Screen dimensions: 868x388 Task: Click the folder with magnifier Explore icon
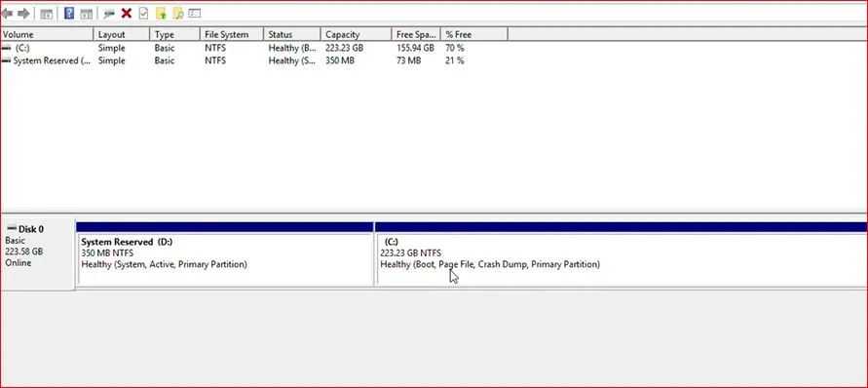[177, 14]
